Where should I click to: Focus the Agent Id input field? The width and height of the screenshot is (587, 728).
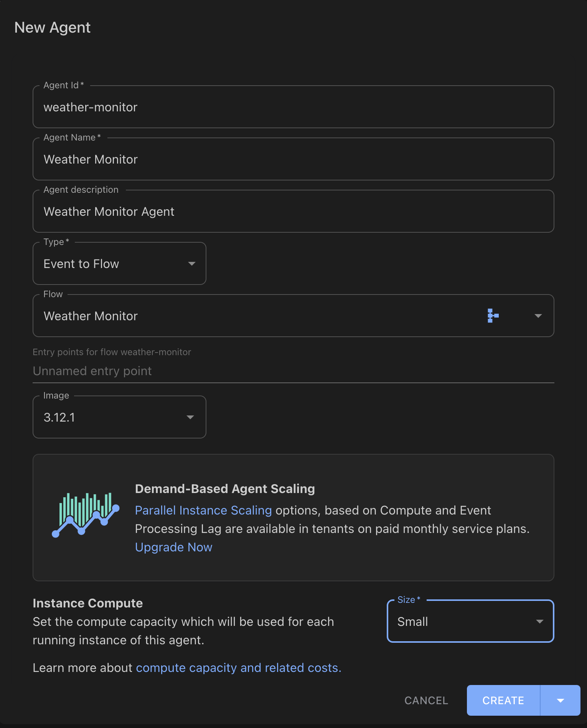click(293, 107)
